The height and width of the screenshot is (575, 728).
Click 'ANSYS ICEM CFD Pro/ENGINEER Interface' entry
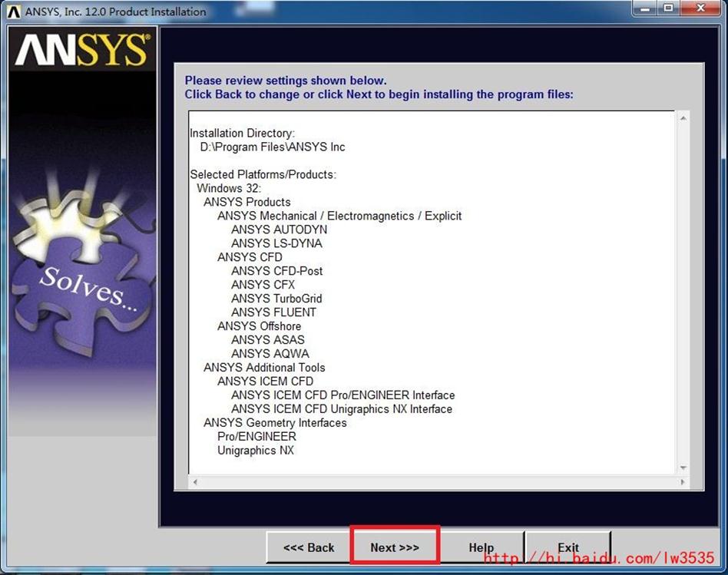[343, 395]
